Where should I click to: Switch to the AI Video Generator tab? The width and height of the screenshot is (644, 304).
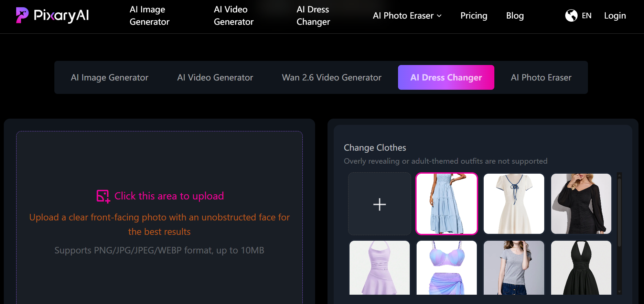(x=215, y=77)
